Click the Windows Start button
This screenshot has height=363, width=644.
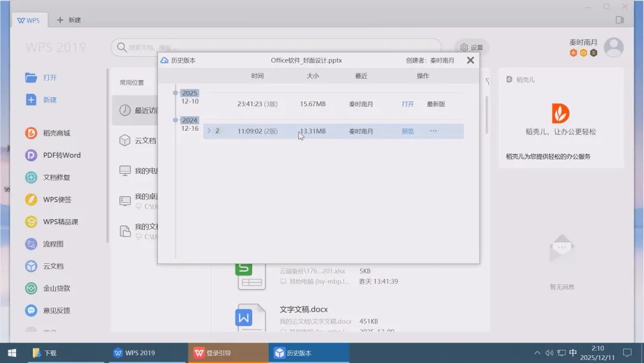(12, 353)
